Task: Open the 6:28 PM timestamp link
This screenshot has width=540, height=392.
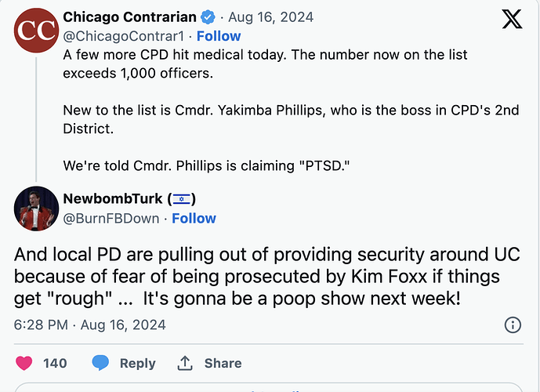Action: coord(90,325)
